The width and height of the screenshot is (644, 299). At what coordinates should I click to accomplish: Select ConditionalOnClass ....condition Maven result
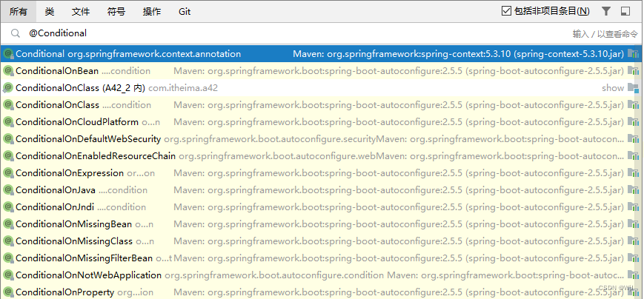click(x=321, y=105)
